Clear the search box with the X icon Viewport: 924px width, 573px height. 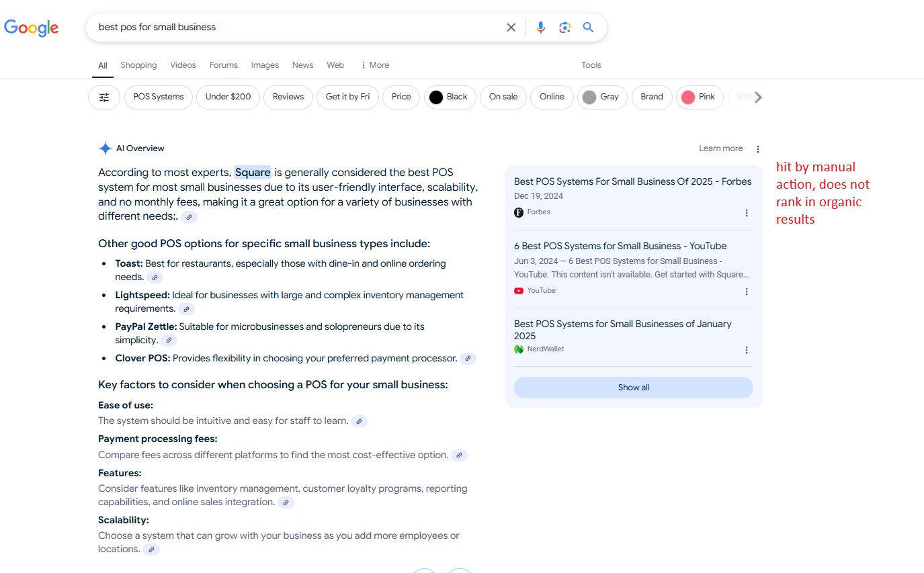click(511, 27)
